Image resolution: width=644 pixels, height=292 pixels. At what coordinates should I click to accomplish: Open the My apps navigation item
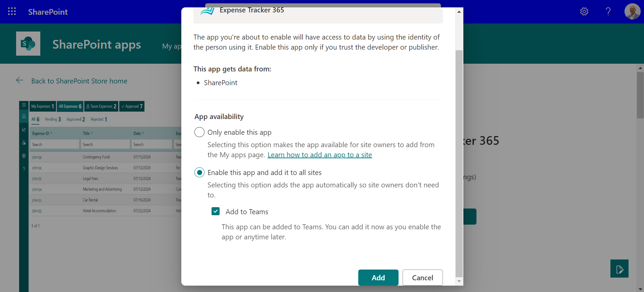[172, 46]
